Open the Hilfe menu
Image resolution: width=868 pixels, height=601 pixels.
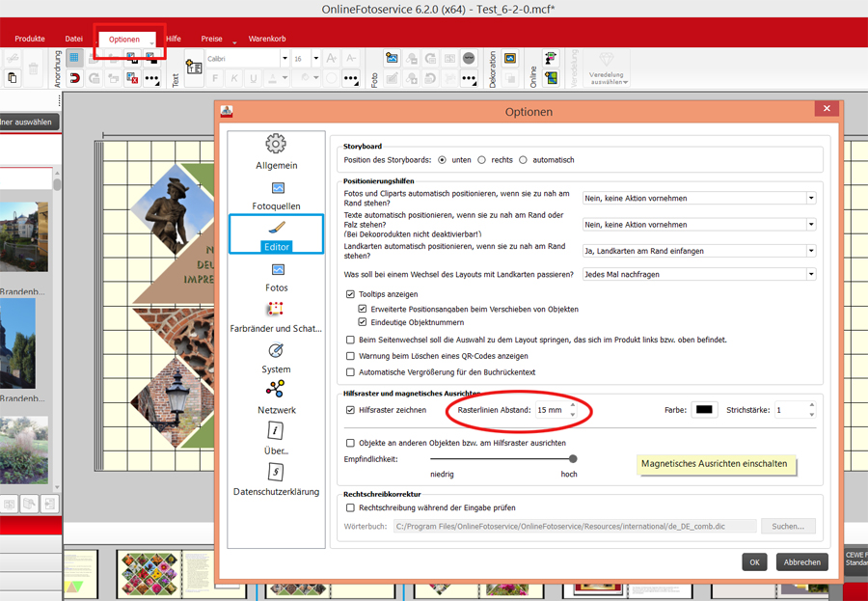[174, 39]
